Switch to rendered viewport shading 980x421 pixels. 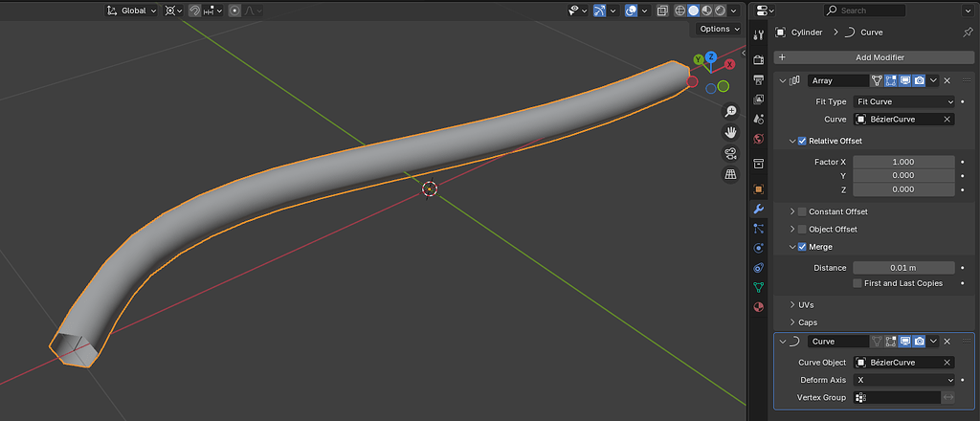point(720,11)
